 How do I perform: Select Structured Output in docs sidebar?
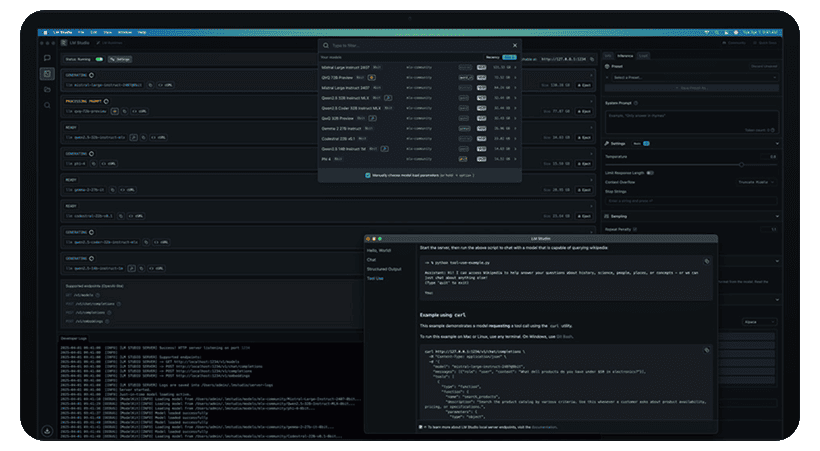coord(383,268)
